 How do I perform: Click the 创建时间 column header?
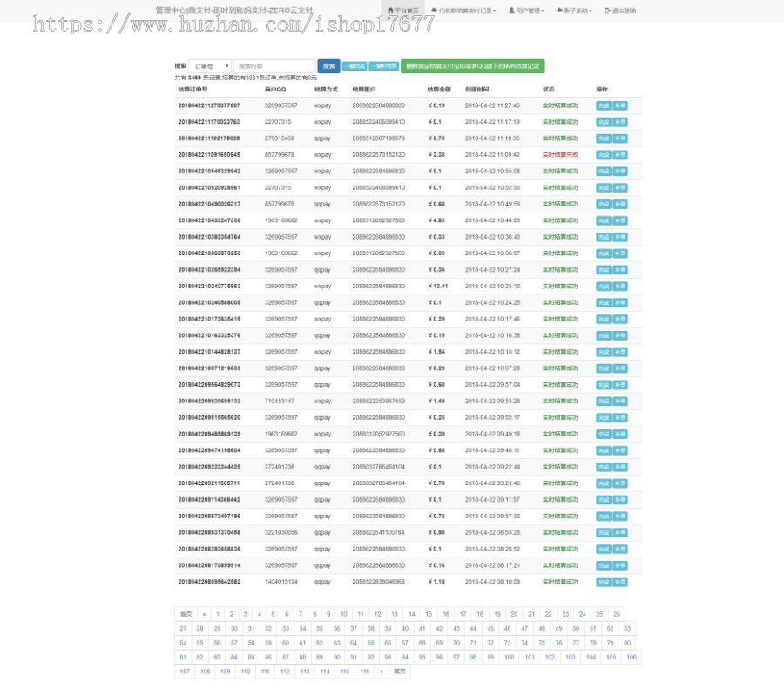tap(477, 90)
